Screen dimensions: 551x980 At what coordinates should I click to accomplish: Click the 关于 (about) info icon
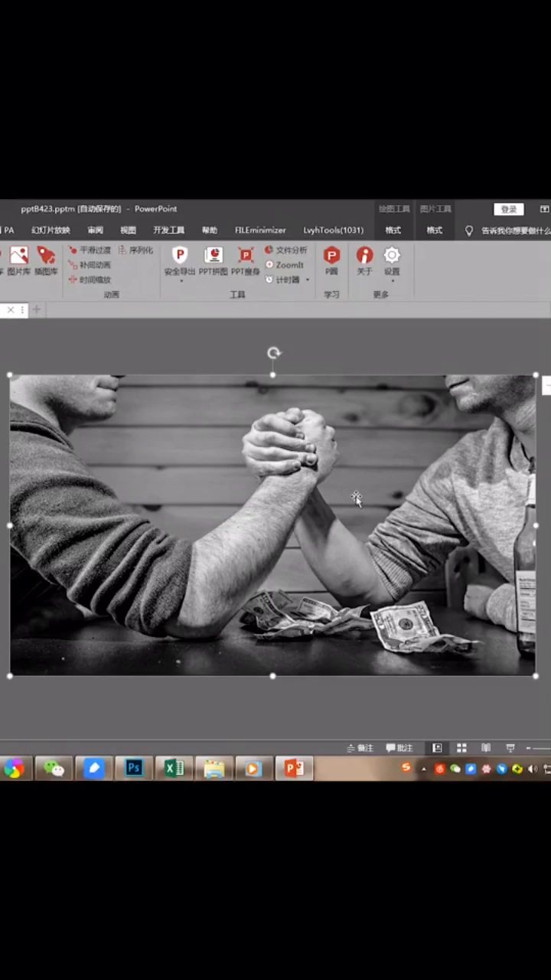(364, 256)
